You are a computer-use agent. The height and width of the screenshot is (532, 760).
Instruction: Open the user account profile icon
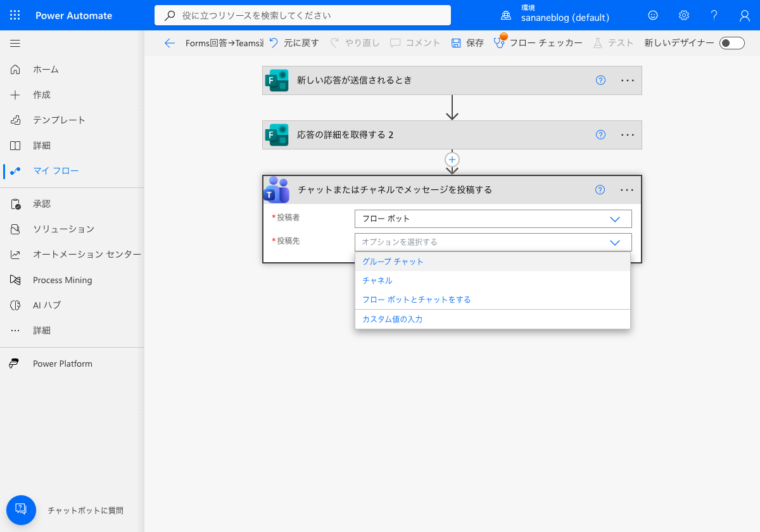click(x=745, y=15)
